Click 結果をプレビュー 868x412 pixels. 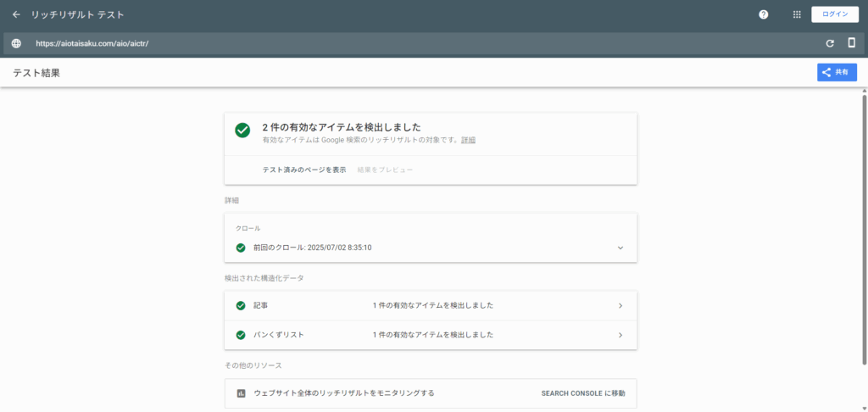pyautogui.click(x=386, y=170)
